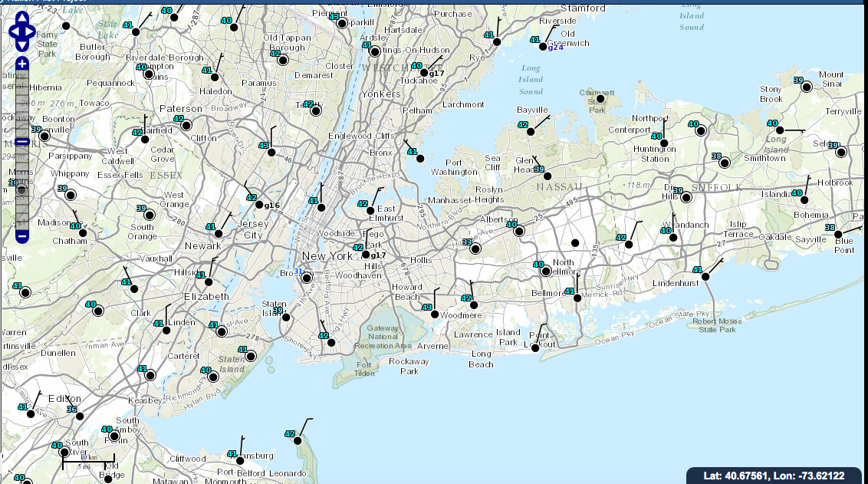
Task: Open the station reading 42 near Paterson
Action: (x=186, y=125)
